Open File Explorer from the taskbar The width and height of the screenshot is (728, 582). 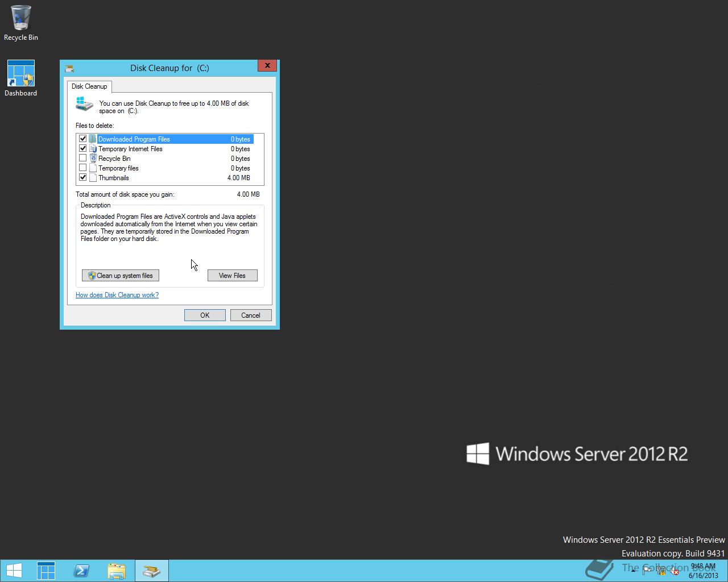pos(117,571)
